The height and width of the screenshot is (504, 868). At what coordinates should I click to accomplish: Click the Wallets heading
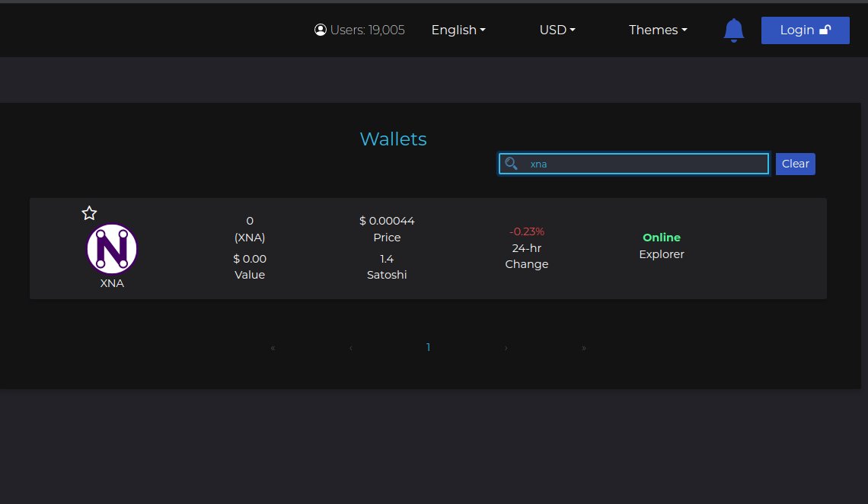pos(393,139)
